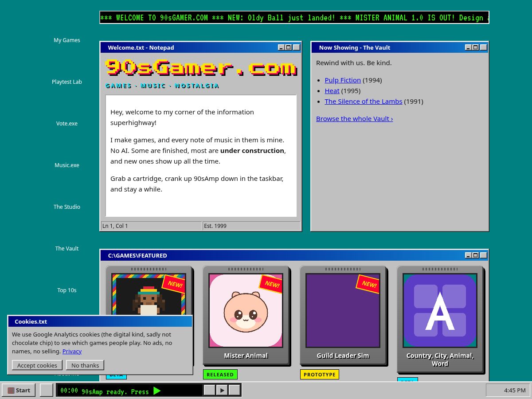Click the 90sGamer.com pixel logo
This screenshot has height=399, width=532.
201,67
